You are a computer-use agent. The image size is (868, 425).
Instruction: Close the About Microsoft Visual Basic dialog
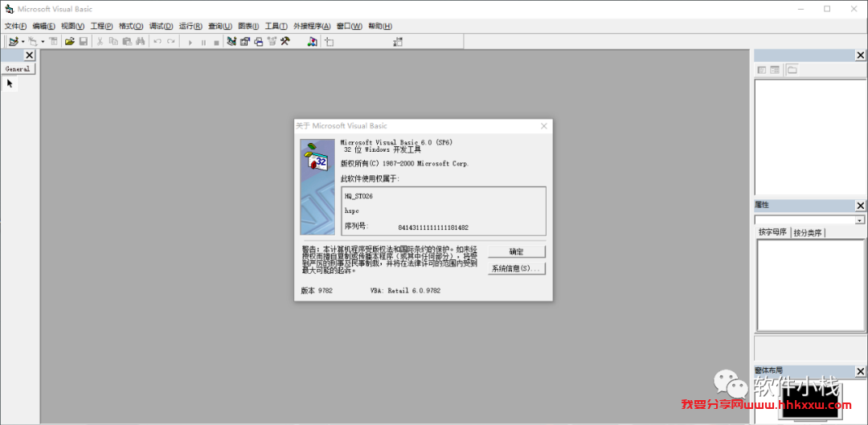tap(543, 126)
